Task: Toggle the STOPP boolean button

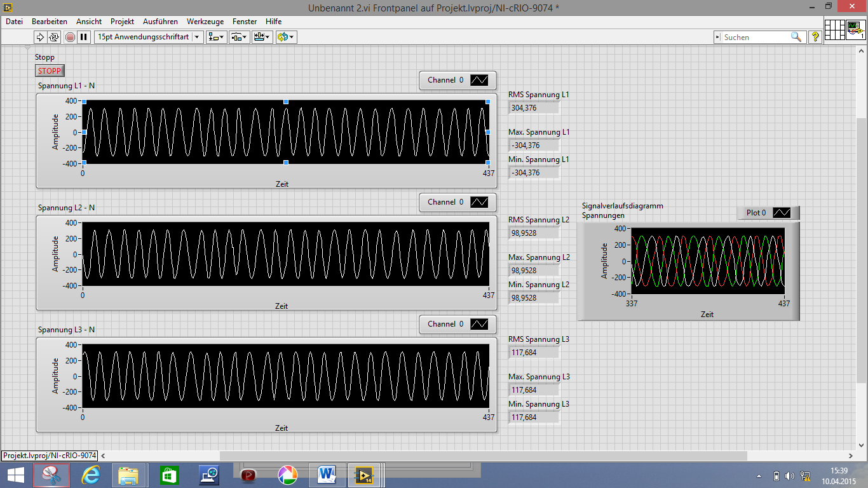Action: point(50,71)
